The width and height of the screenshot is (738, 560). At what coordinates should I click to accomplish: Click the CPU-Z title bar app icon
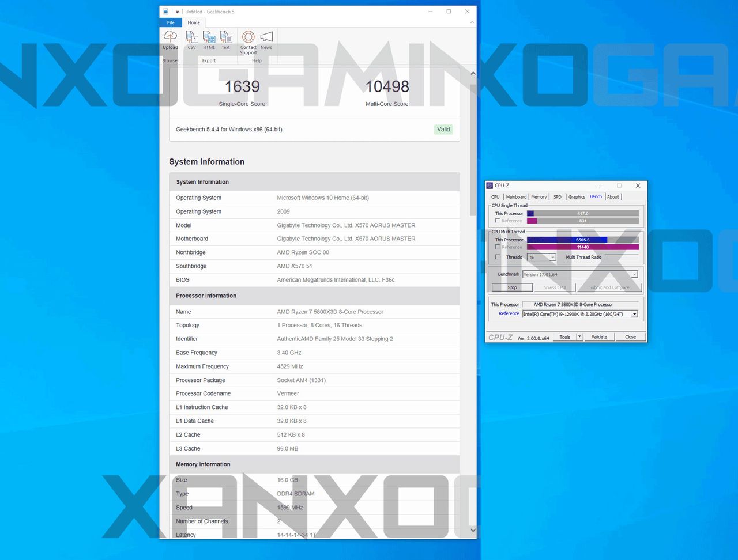click(x=490, y=186)
